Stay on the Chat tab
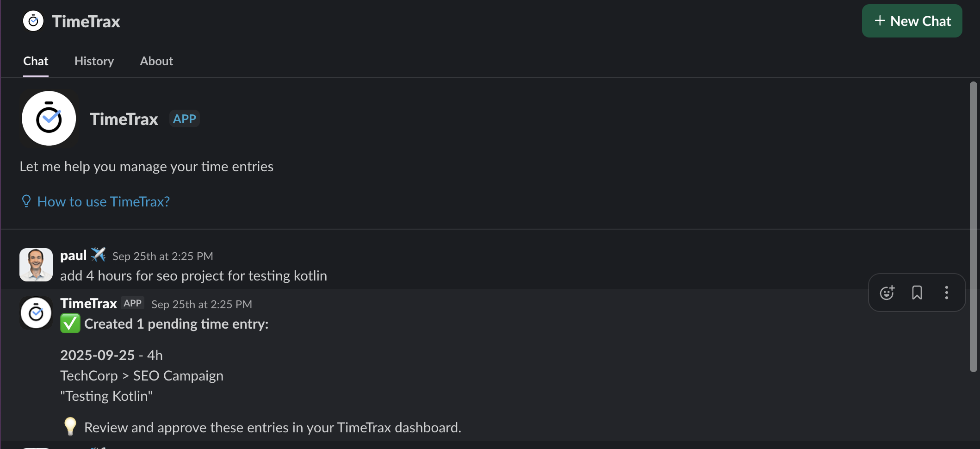The height and width of the screenshot is (449, 980). (36, 61)
